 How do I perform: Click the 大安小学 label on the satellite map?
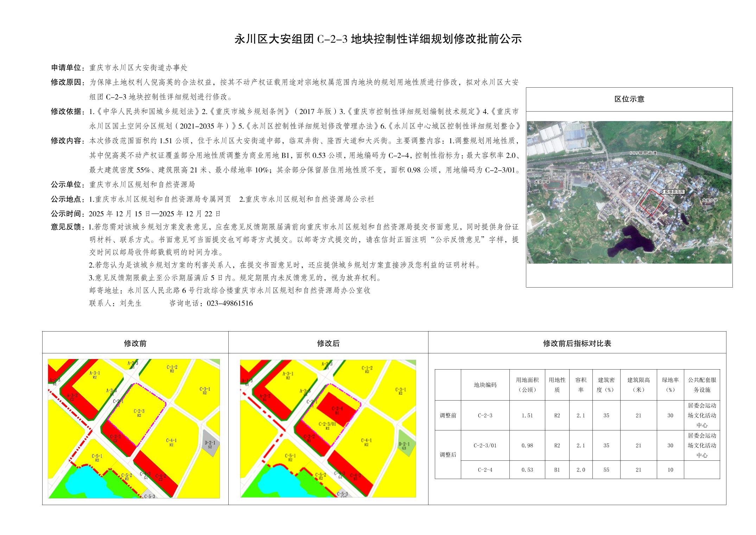pos(709,200)
